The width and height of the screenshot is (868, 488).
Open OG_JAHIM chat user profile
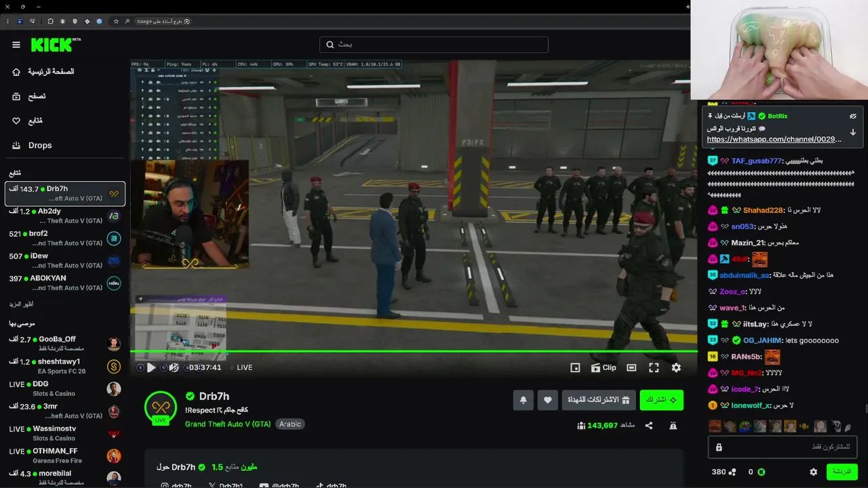coord(762,340)
